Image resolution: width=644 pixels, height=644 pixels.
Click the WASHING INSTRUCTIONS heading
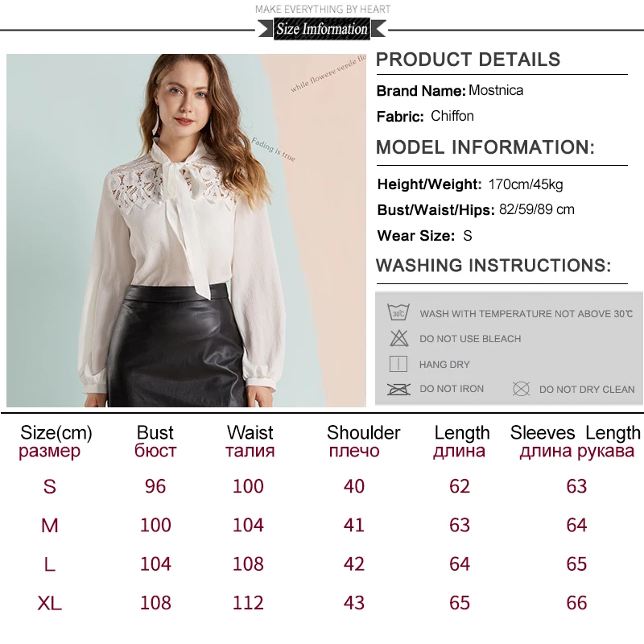[x=493, y=266]
